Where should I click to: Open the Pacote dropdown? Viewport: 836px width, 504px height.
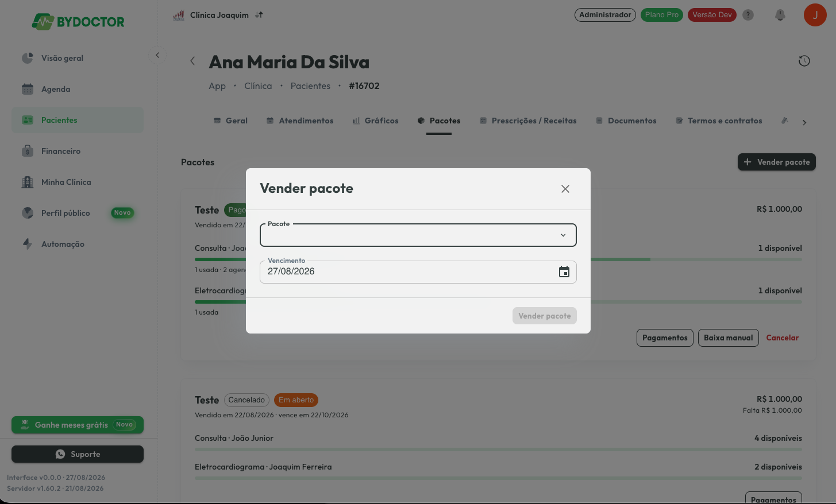[418, 235]
